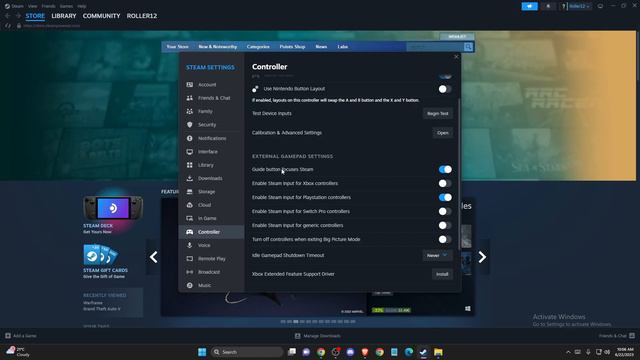The image size is (640, 360).
Task: Click Begin Test for device inputs
Action: [x=438, y=113]
